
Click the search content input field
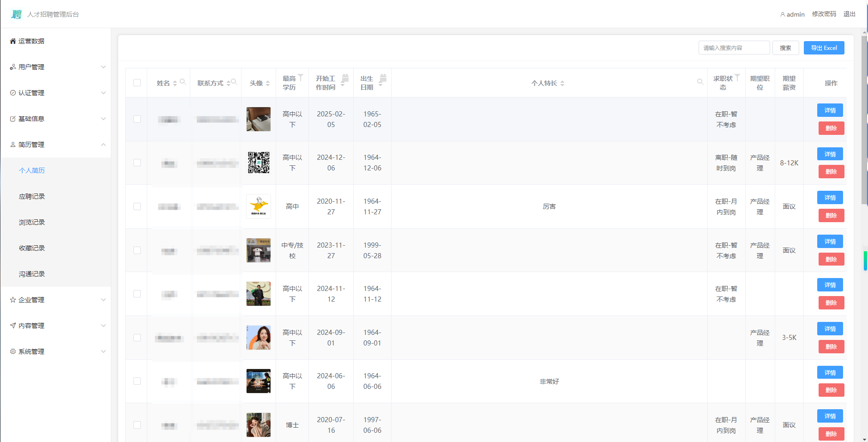tap(734, 48)
